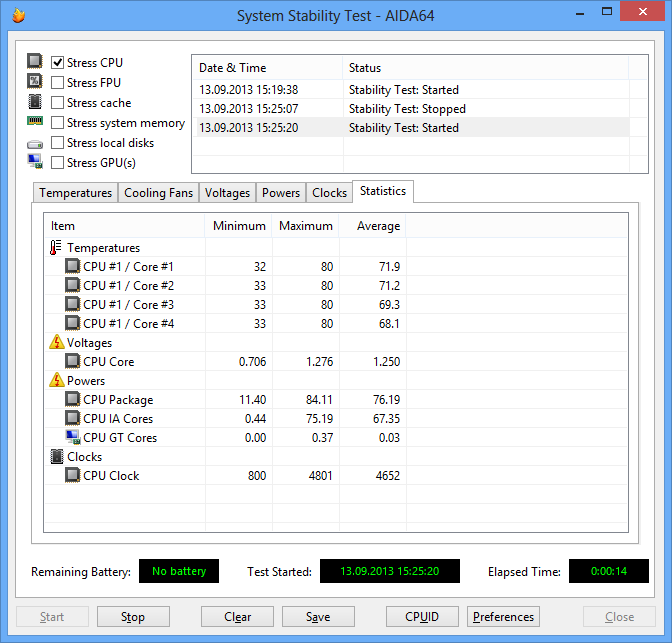
Task: Click the chip icon for CPU Core voltage
Action: point(72,361)
